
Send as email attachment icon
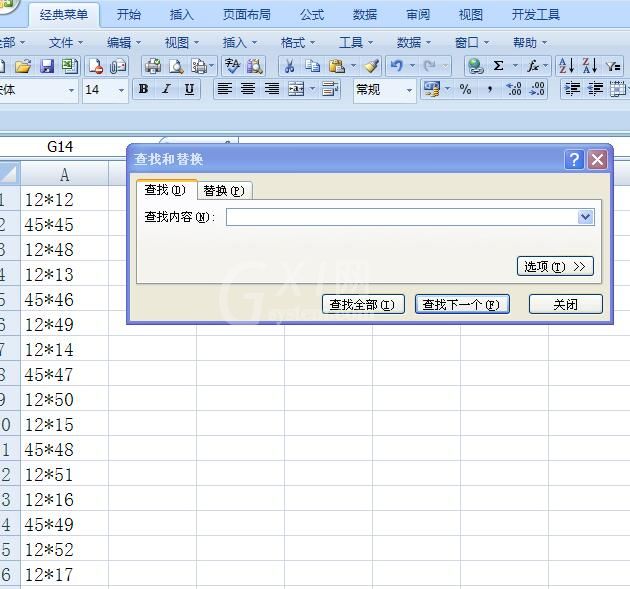click(x=118, y=66)
